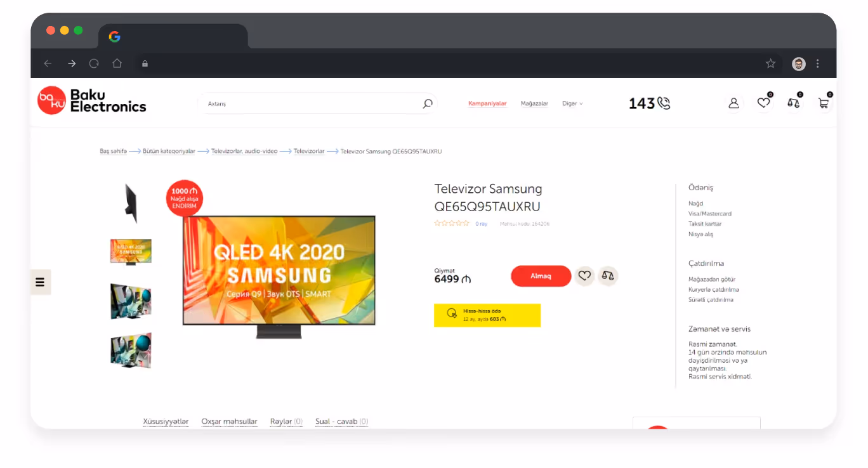868x468 pixels.
Task: Add the TV to favorites via heart button beside Almaq
Action: coord(585,276)
